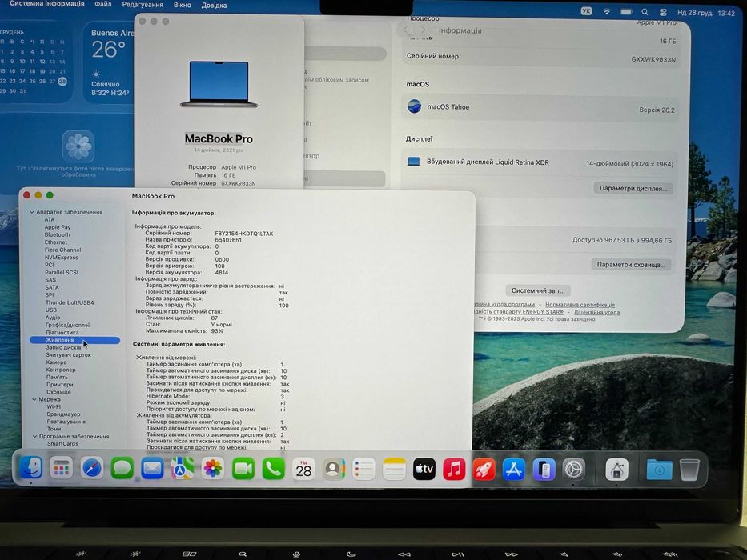
Task: Click the Wi-Fi icon in the menu bar
Action: tap(607, 11)
